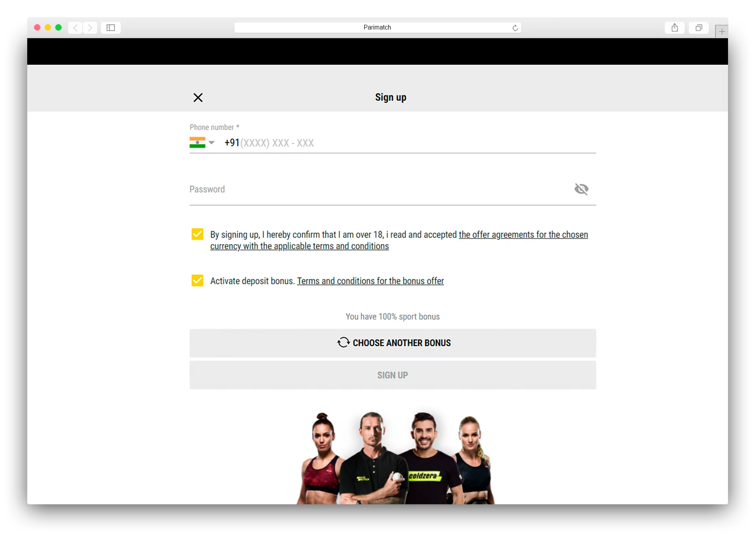The width and height of the screenshot is (756, 534).
Task: Click into the phone number field
Action: click(x=394, y=143)
